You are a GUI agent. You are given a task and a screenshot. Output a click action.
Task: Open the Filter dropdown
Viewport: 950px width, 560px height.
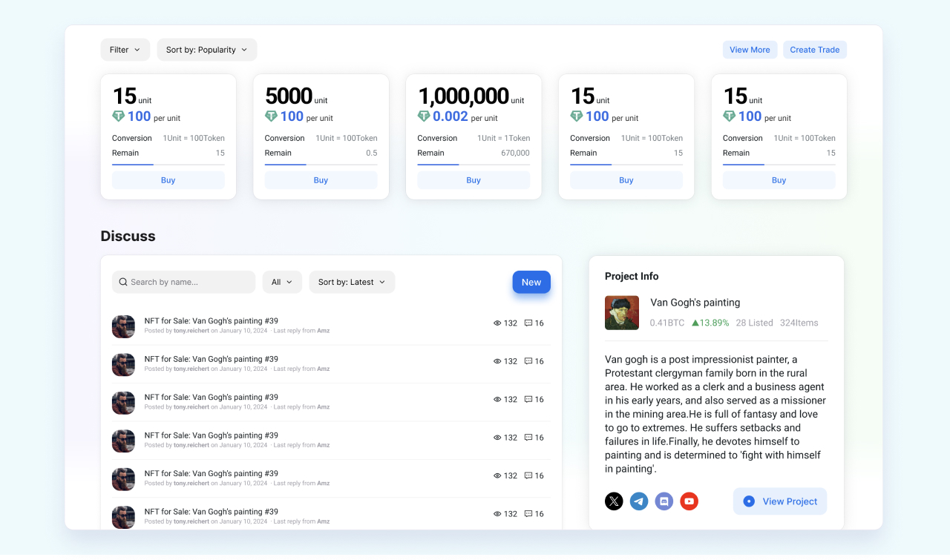tap(125, 50)
